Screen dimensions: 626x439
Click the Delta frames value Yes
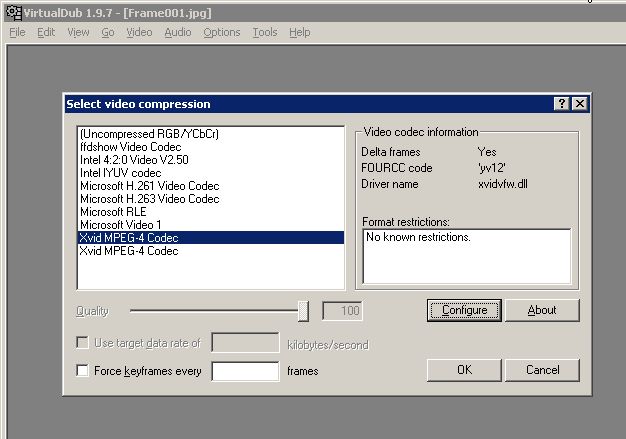[487, 152]
